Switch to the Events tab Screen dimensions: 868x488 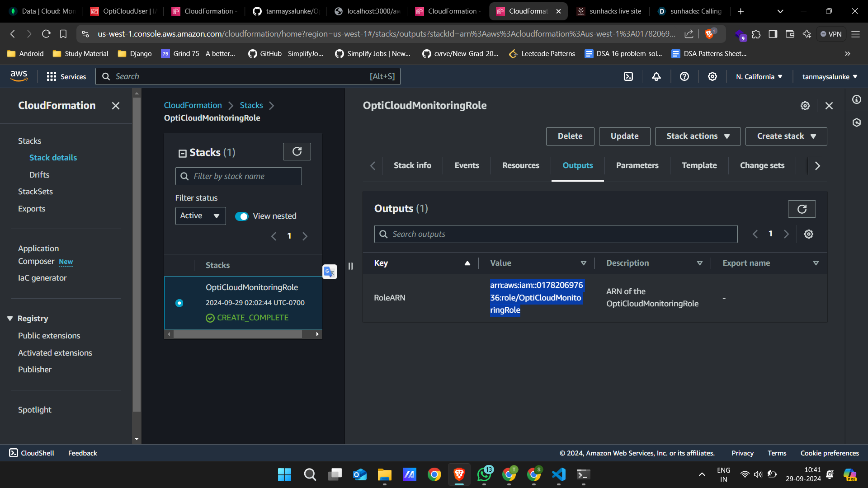click(x=467, y=165)
